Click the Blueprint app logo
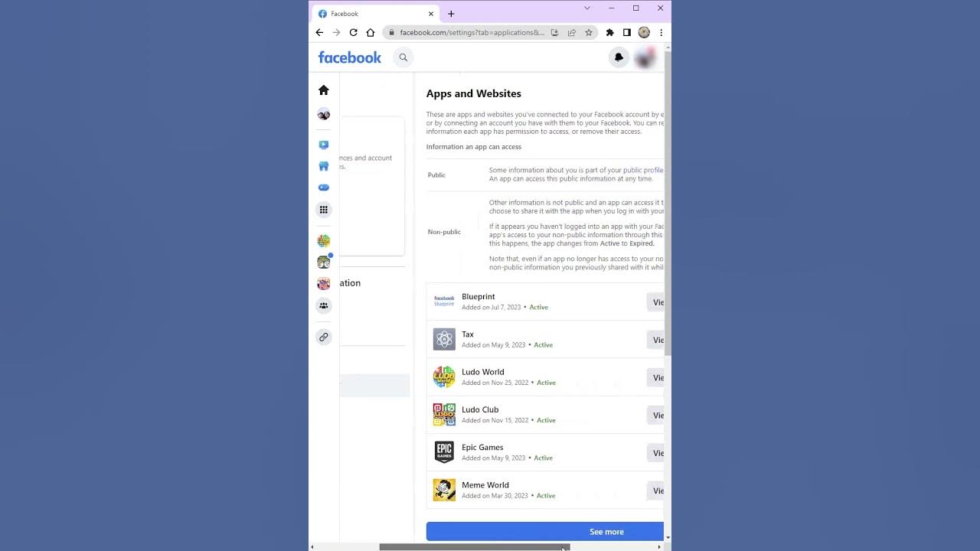980x551 pixels. [x=444, y=302]
